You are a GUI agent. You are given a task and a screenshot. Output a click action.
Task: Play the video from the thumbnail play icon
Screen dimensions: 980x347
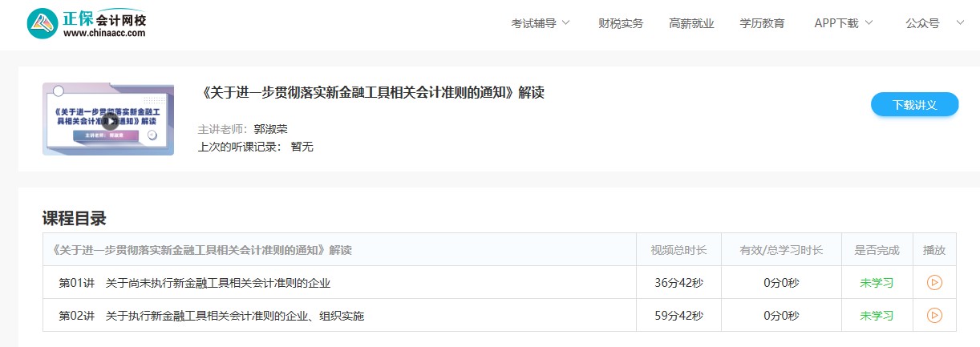pos(110,120)
